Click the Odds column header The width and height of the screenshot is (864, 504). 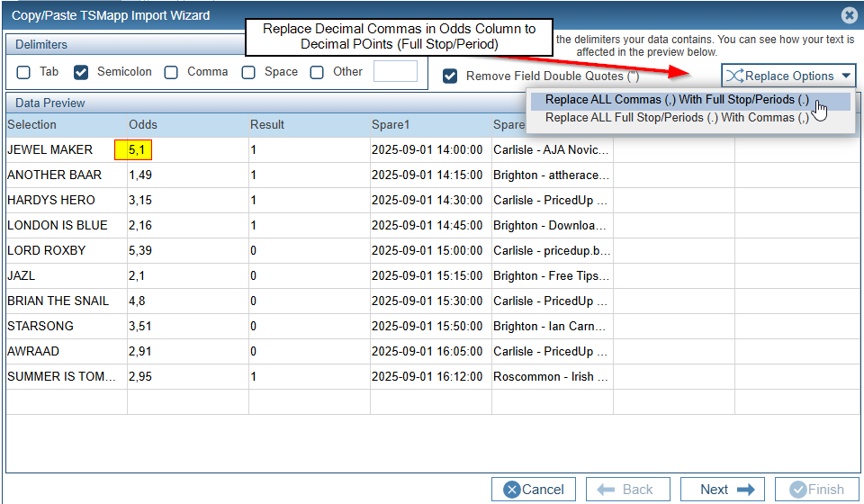[143, 124]
